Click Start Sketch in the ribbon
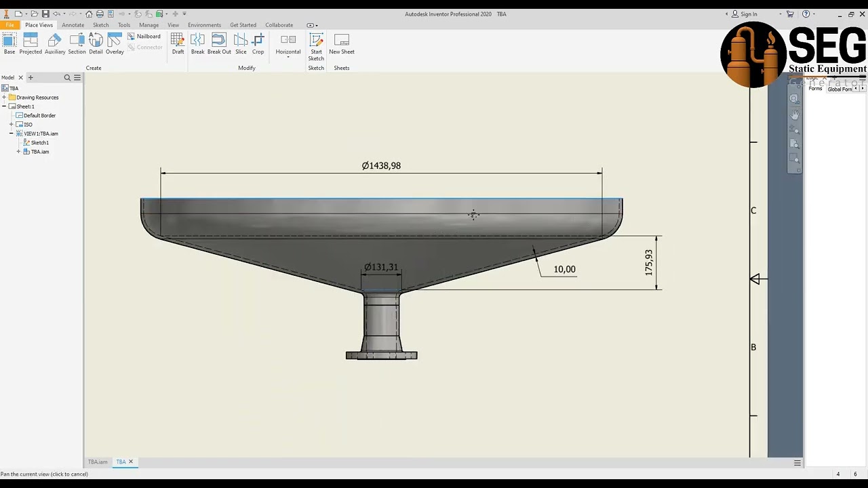 click(316, 47)
